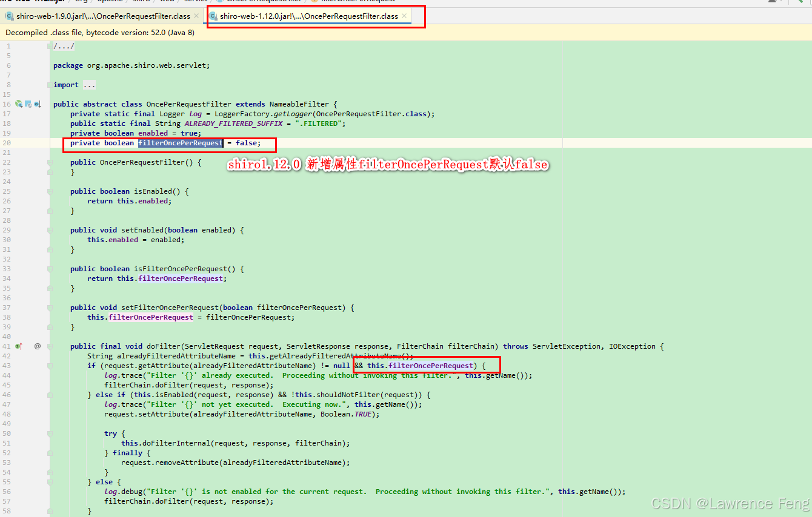Screen dimensions: 812x517
Task: Click the @ annotation gutter icon on line 41
Action: tap(37, 346)
